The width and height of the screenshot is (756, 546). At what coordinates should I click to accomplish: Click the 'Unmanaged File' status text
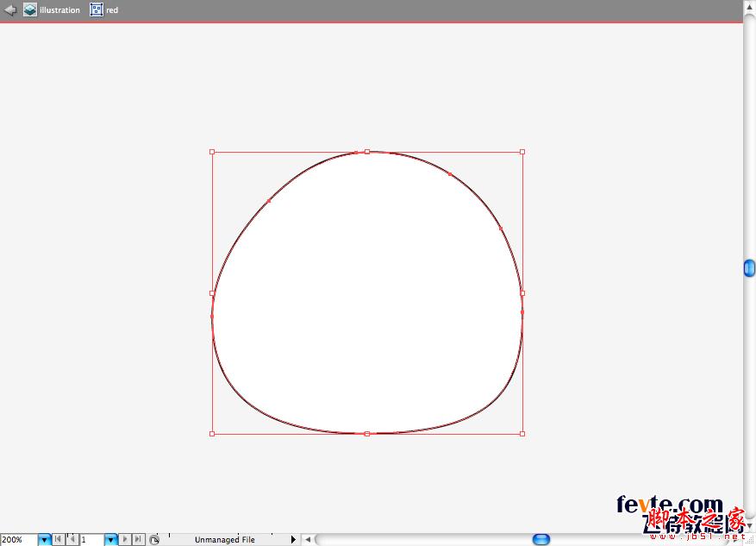point(225,540)
